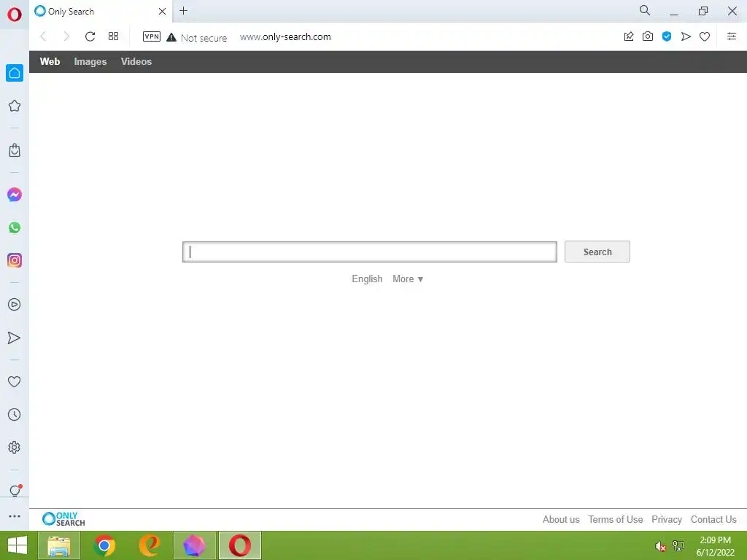The height and width of the screenshot is (560, 747).
Task: Open sidebar setup three dots
Action: click(x=15, y=516)
